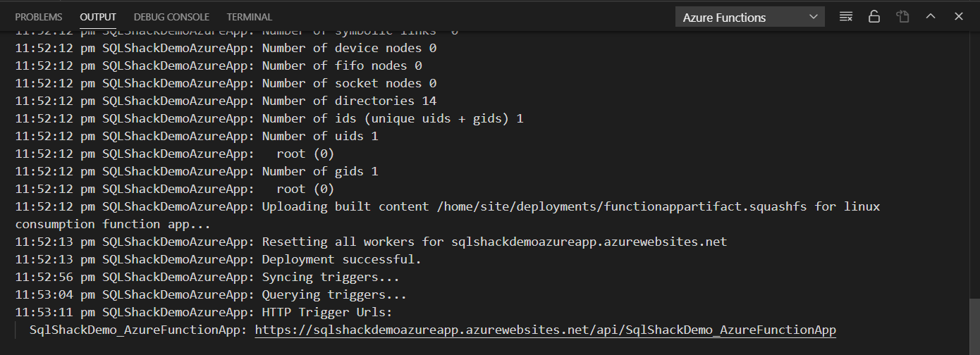
Task: Clear the output log
Action: 846,17
